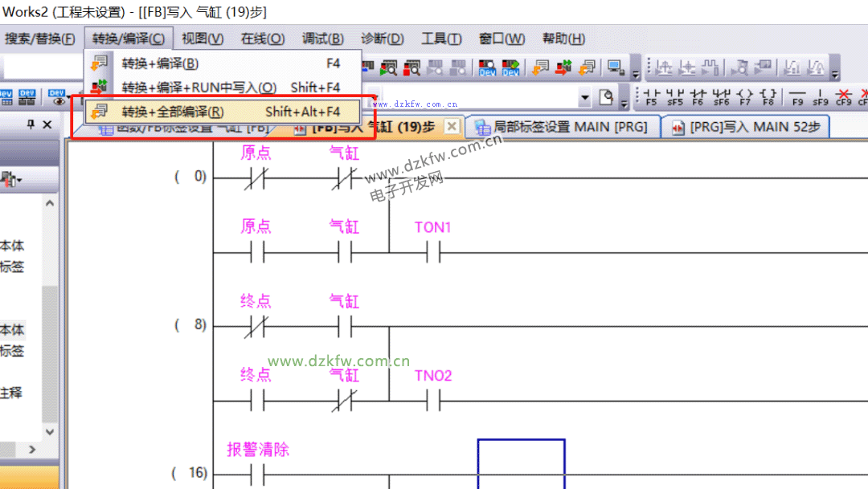Insert a coil with the F7 tool
This screenshot has height=489, width=868.
point(745,98)
